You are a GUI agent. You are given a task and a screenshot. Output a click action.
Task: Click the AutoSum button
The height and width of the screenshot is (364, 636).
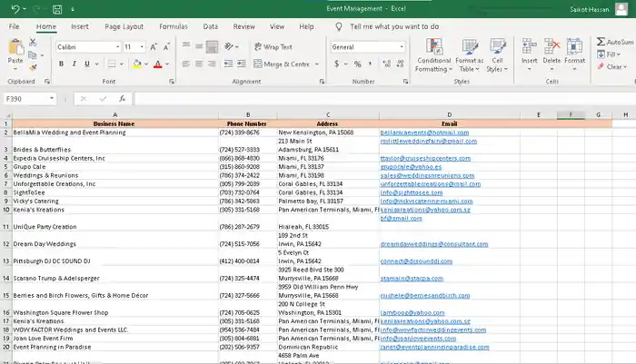pos(615,42)
